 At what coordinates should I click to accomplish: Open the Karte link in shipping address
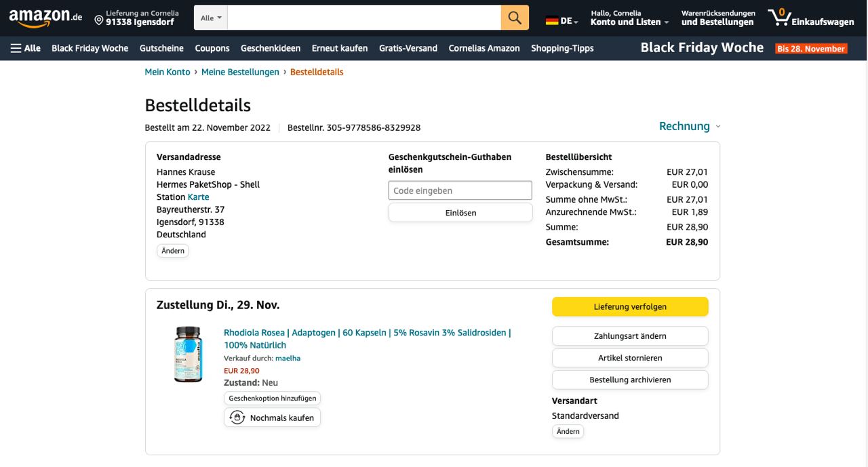(198, 197)
